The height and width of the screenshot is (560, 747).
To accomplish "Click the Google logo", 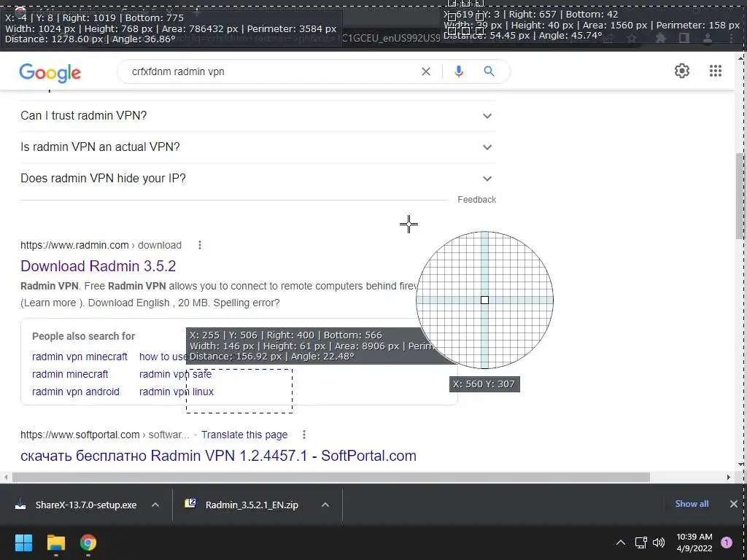I will coord(50,72).
